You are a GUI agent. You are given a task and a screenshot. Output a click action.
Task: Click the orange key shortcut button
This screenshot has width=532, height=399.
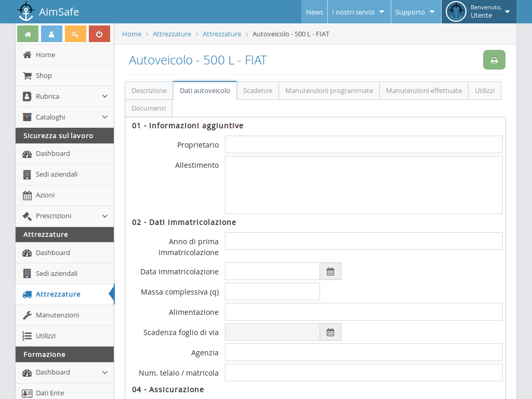[x=75, y=34]
